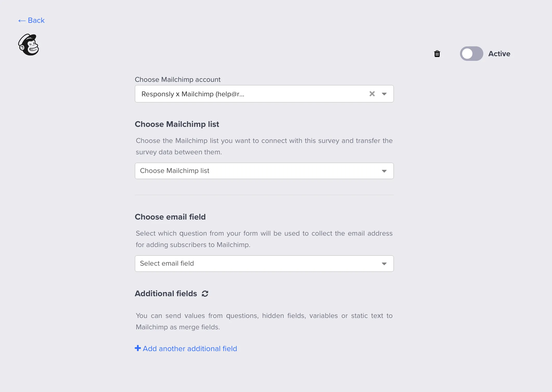Switch the integration activation slider on
Screen dimensions: 552x392
(471, 54)
